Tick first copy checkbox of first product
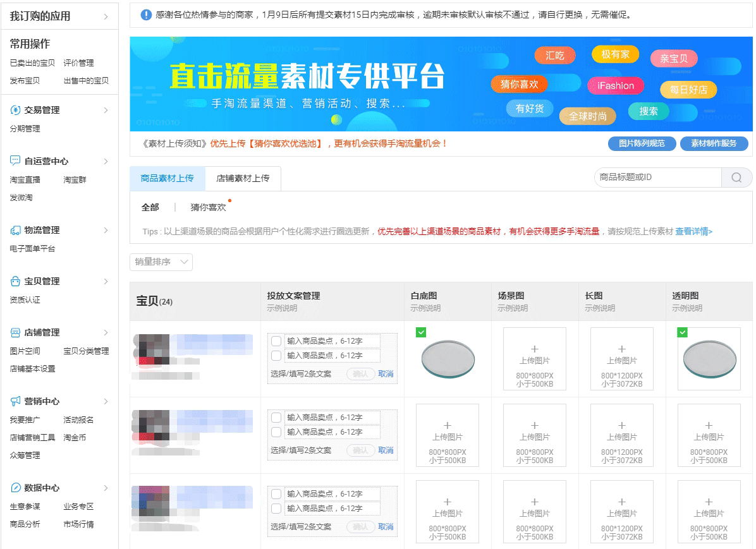 [x=276, y=341]
